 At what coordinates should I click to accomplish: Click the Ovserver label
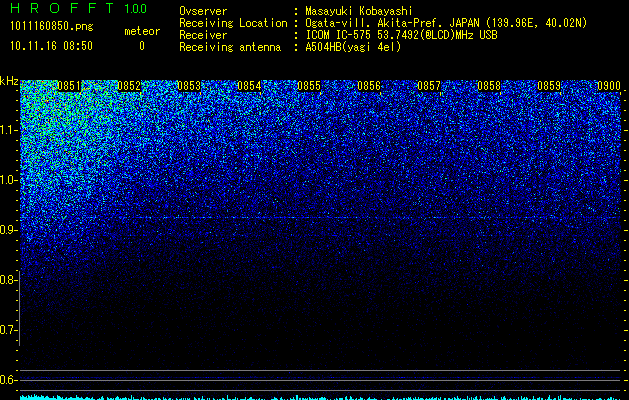point(203,11)
